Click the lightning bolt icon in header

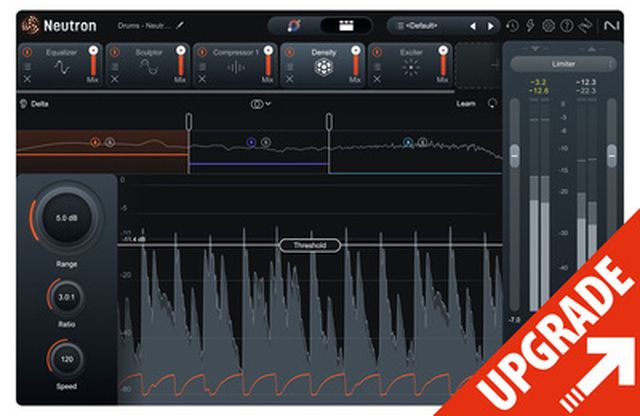(531, 25)
